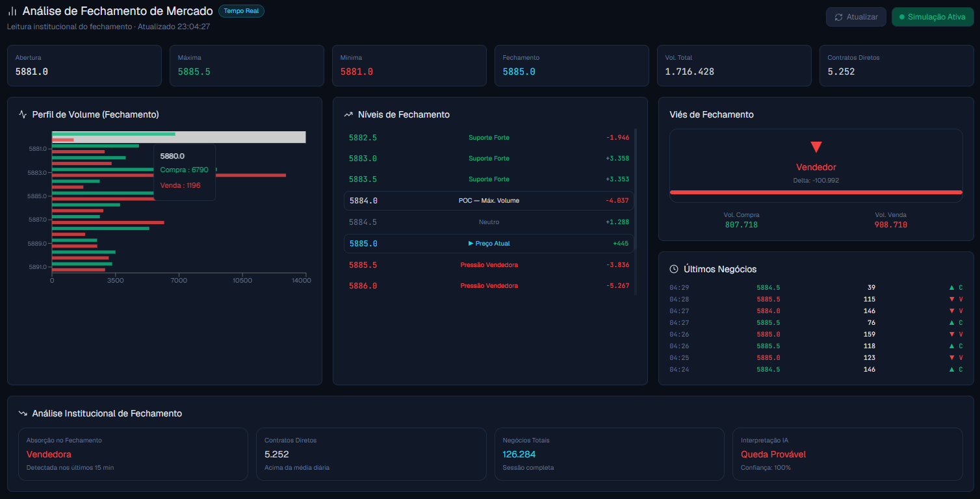Click the Máxima 5885.5 card
Screen dimensions: 980x499
pos(247,66)
